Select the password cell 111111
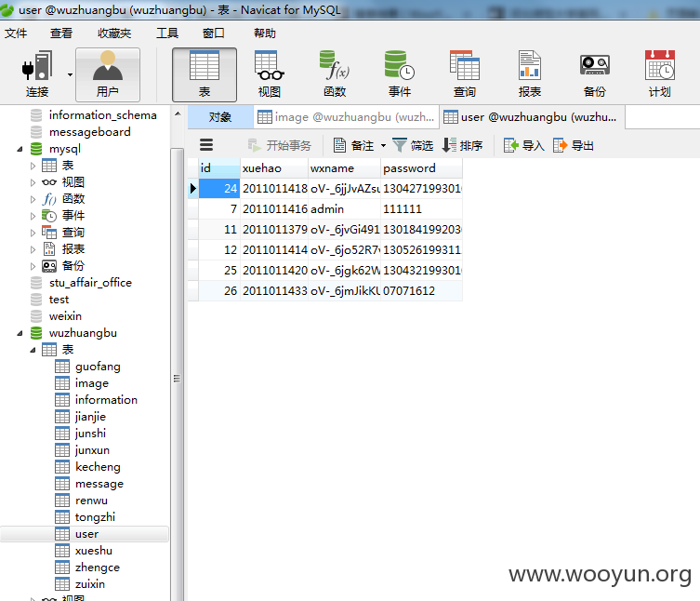This screenshot has width=700, height=601. pos(421,209)
